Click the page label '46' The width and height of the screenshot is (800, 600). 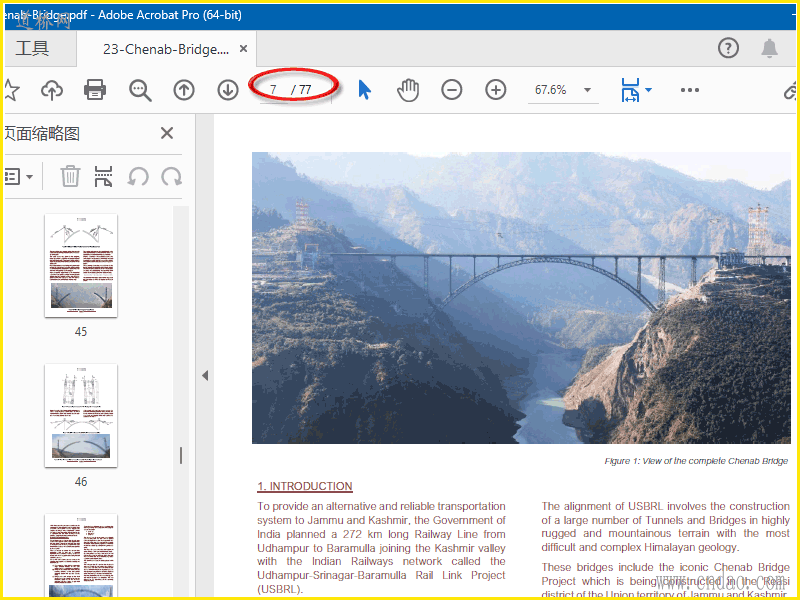tap(81, 482)
